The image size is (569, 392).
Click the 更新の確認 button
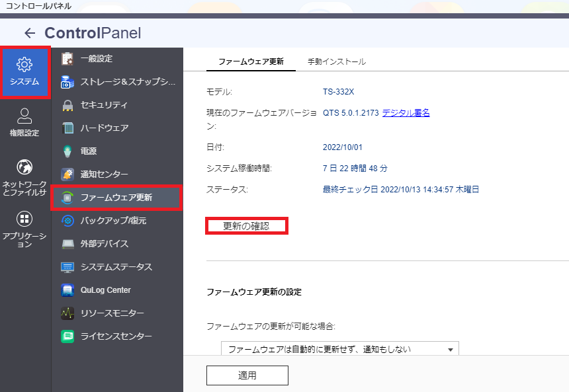[x=246, y=226]
